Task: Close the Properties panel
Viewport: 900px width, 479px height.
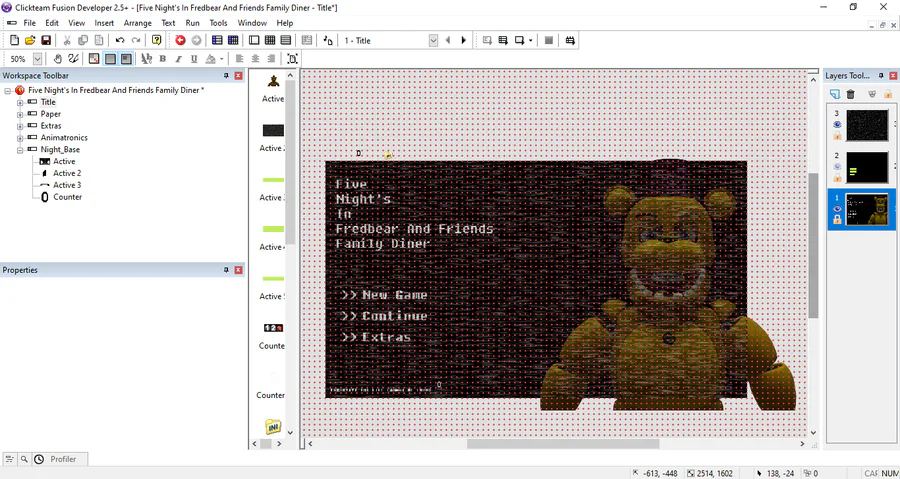Action: click(x=238, y=270)
